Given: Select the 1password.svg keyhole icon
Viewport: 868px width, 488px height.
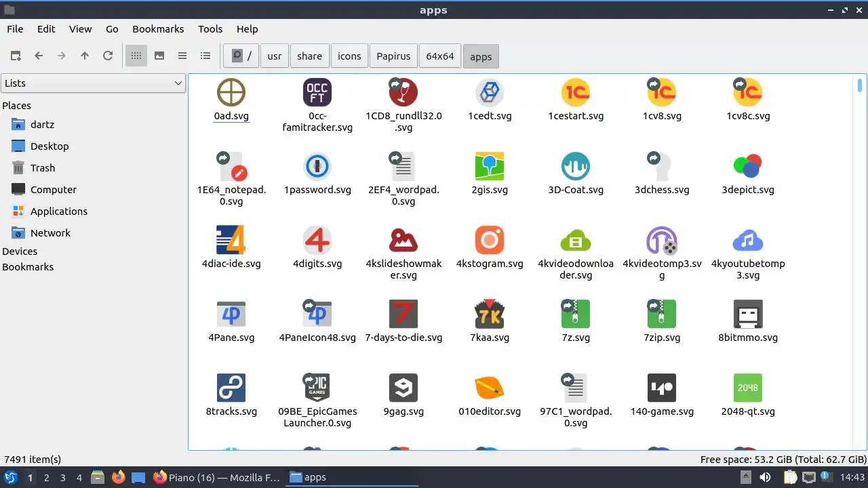Looking at the screenshot, I should (x=317, y=166).
